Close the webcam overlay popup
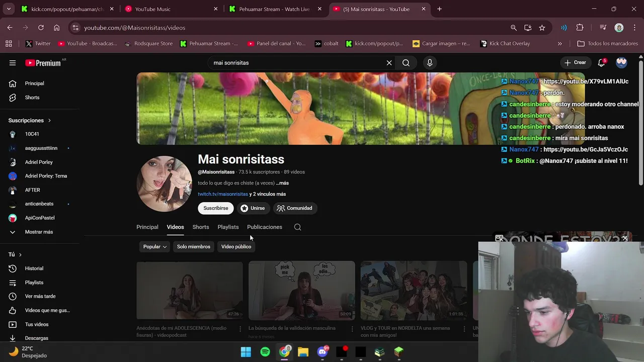Viewport: 644px width, 362px height. (x=625, y=238)
